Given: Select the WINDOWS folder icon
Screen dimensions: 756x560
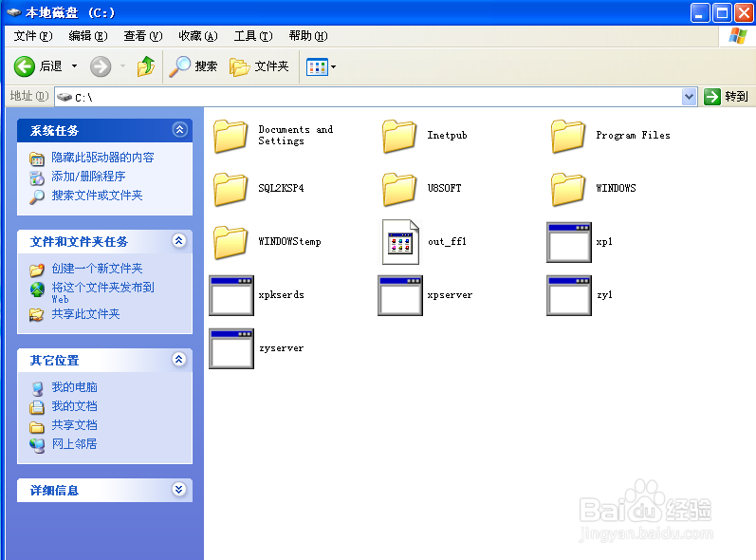Looking at the screenshot, I should pyautogui.click(x=568, y=189).
